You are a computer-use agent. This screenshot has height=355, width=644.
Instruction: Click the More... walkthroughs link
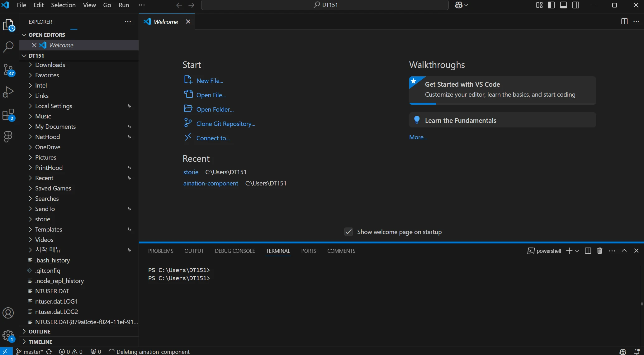pyautogui.click(x=418, y=137)
